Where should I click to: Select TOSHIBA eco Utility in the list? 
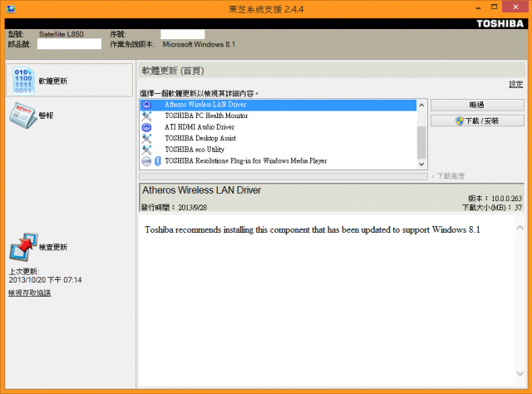point(278,150)
